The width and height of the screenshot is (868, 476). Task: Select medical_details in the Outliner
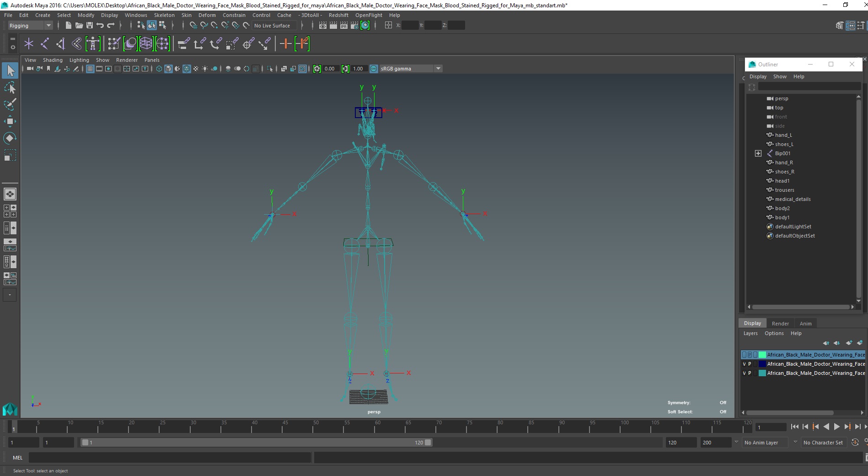(x=793, y=199)
